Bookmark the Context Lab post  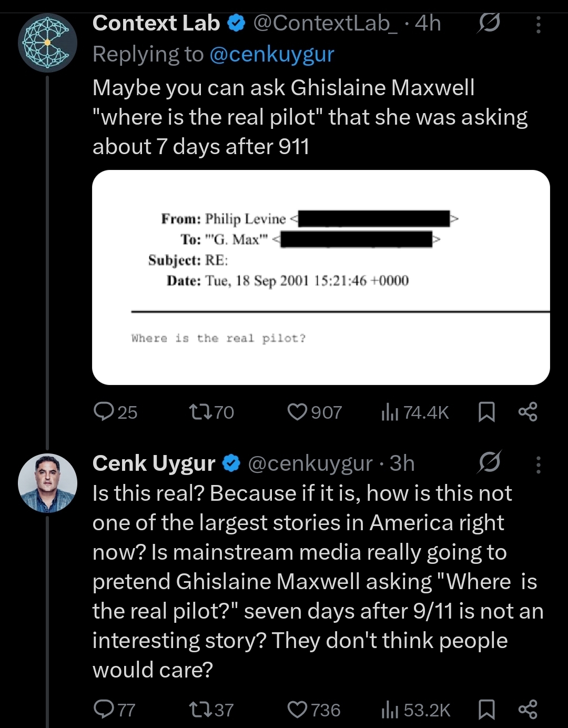[486, 412]
